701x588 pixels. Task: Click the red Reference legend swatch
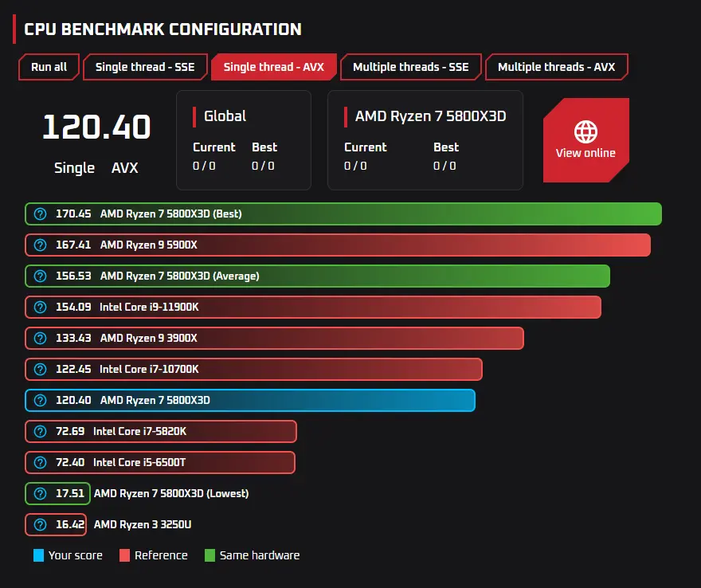(124, 555)
